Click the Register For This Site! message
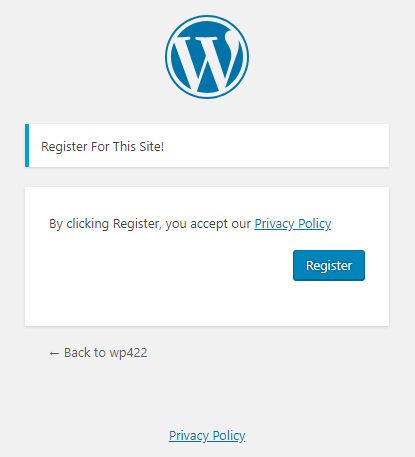 coord(102,147)
